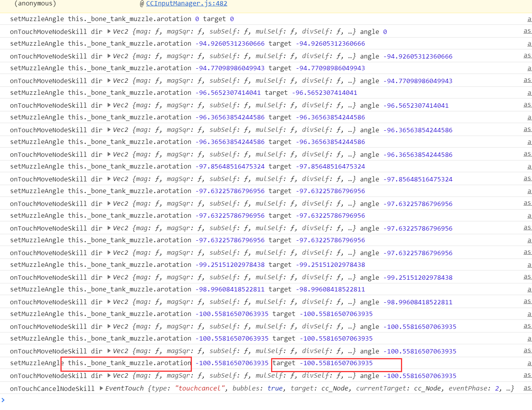
Task: Click angle value -99.25151202978438 in onTouchMoveNodeSkill row
Action: pos(418,277)
